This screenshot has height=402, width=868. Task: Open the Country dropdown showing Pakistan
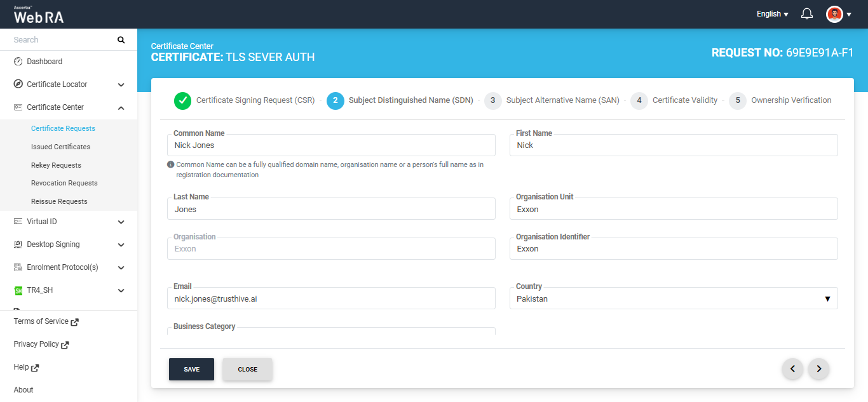[674, 298]
